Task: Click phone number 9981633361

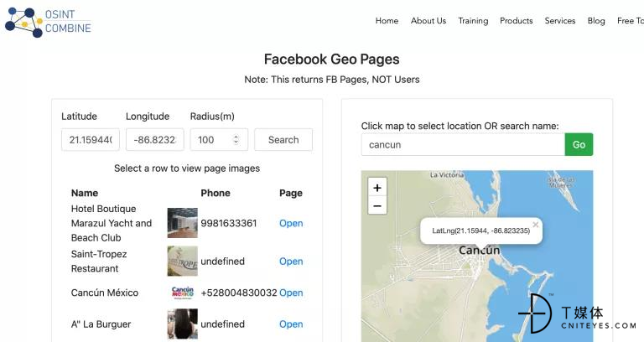Action: coord(229,223)
